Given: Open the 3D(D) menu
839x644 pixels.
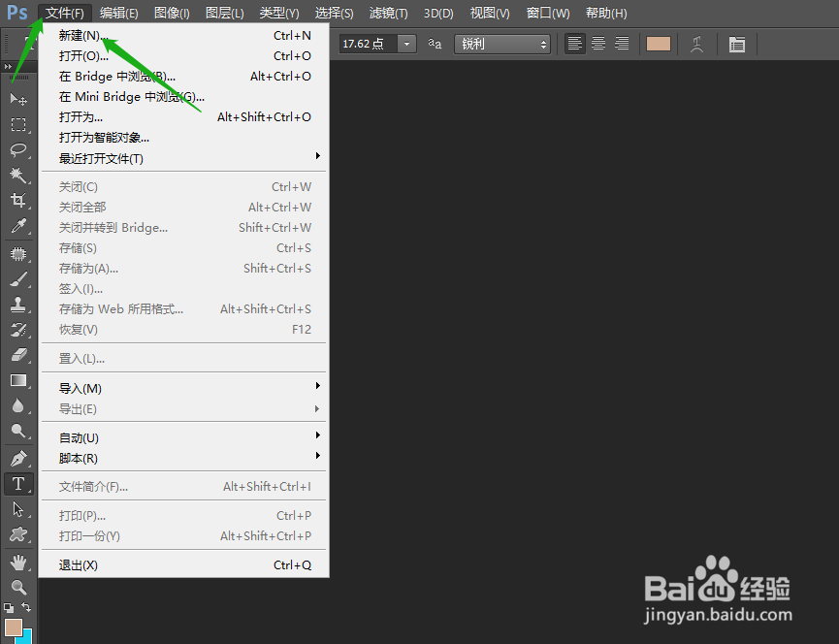Looking at the screenshot, I should click(x=438, y=13).
